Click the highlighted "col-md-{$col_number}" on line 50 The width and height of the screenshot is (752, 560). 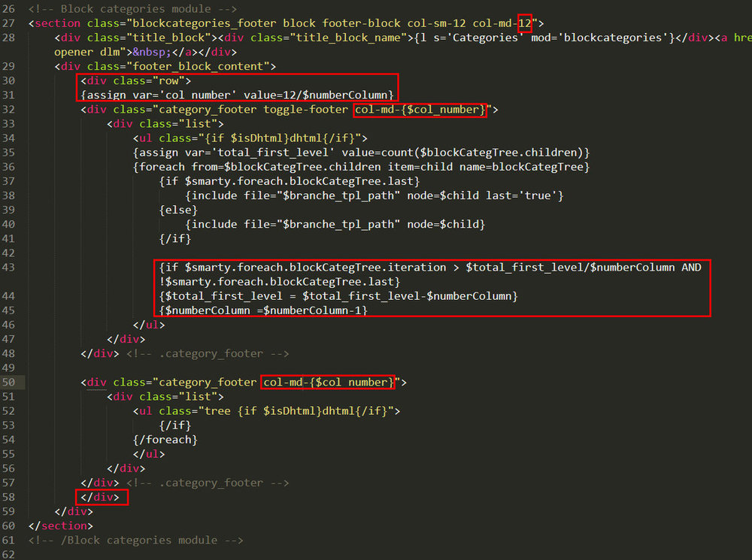[327, 382]
